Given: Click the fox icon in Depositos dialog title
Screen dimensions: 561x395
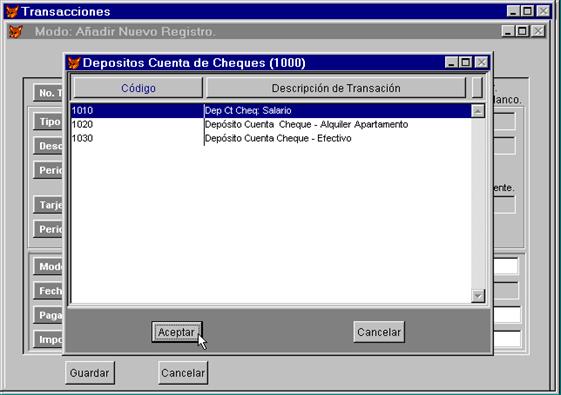Looking at the screenshot, I should coord(74,63).
